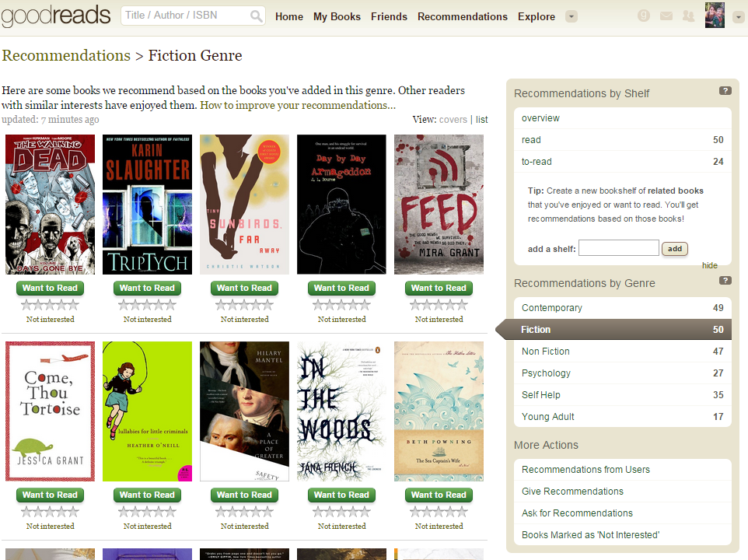Open Tiny Sunbirds Far Away cover

(x=244, y=204)
